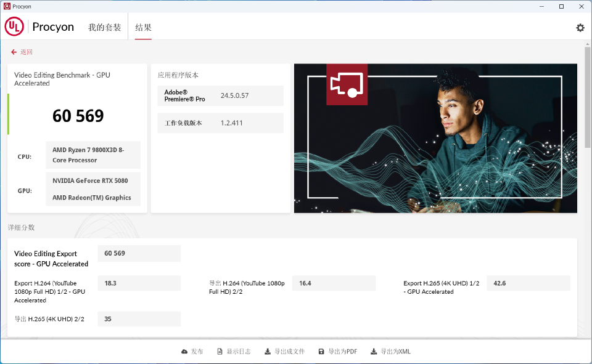Click the 导出 H.265 (4K UHD) 2/2 label

49,319
